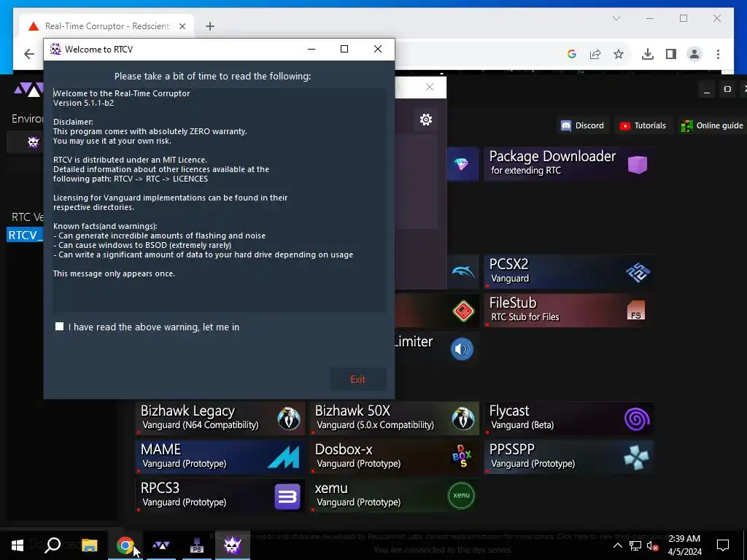The image size is (747, 560).
Task: Share this page from Chrome toolbar
Action: 595,54
